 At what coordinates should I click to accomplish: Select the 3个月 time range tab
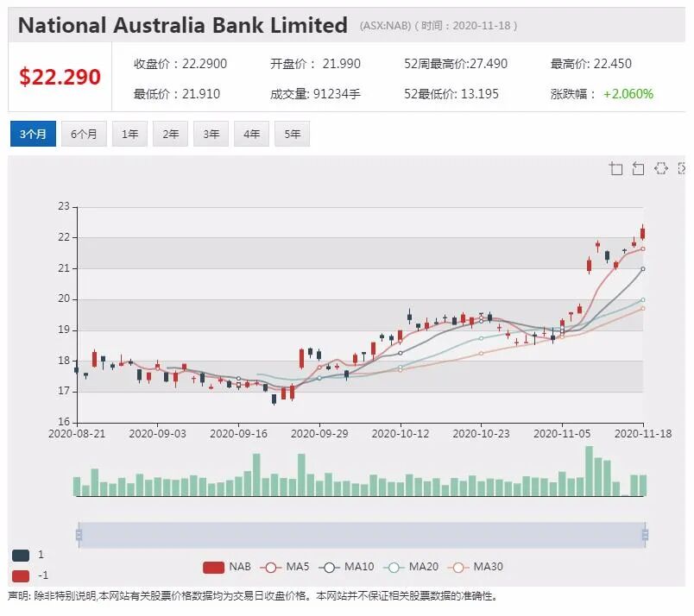coord(33,134)
